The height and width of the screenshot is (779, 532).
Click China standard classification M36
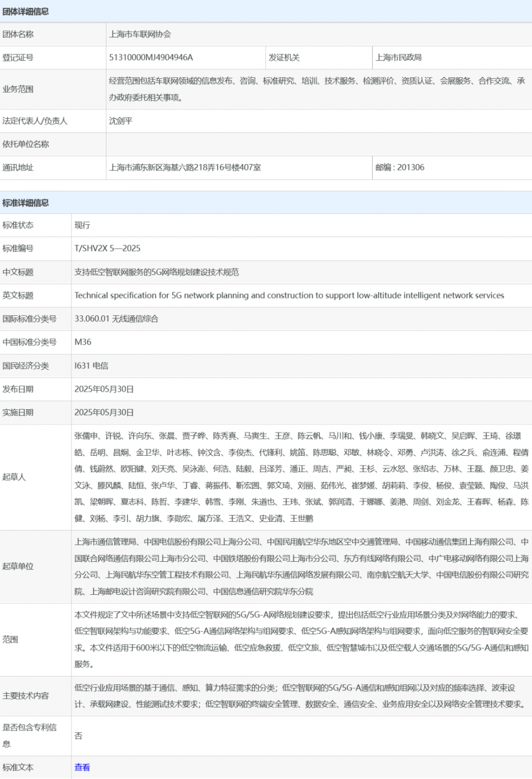(x=83, y=342)
